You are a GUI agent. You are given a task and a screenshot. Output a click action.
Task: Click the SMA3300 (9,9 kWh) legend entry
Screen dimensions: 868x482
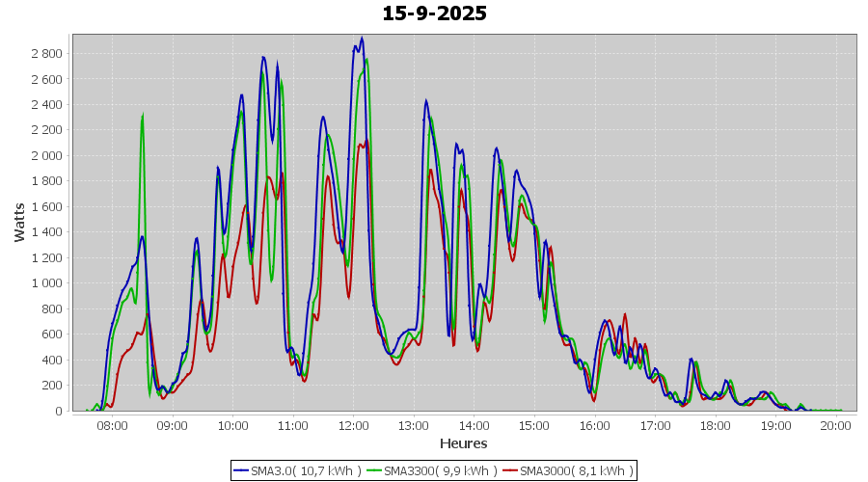432,471
